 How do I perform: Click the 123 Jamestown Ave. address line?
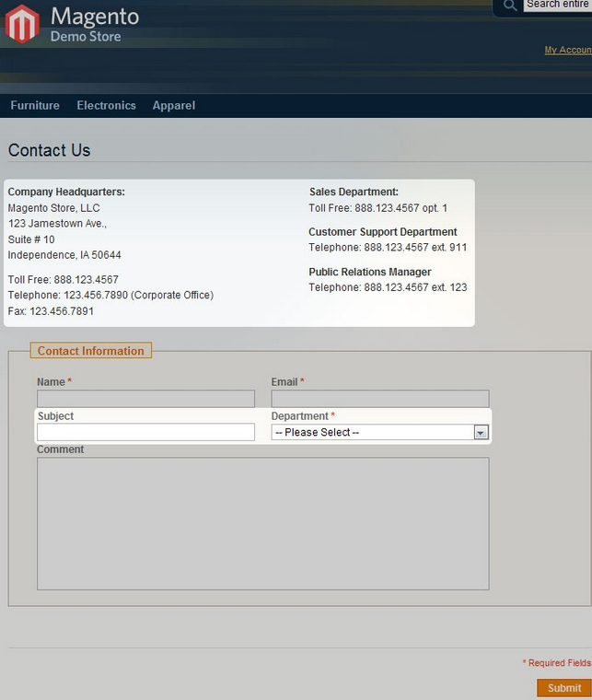tap(57, 223)
